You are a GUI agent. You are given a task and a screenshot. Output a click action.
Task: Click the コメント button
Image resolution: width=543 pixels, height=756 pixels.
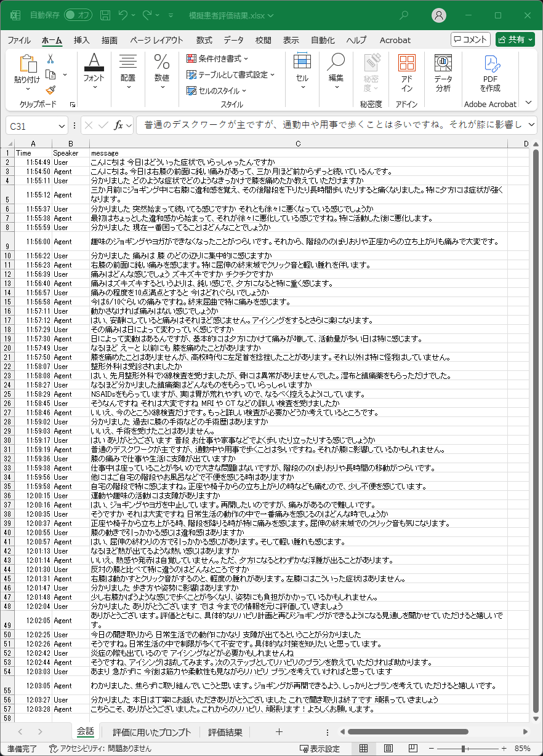point(470,39)
